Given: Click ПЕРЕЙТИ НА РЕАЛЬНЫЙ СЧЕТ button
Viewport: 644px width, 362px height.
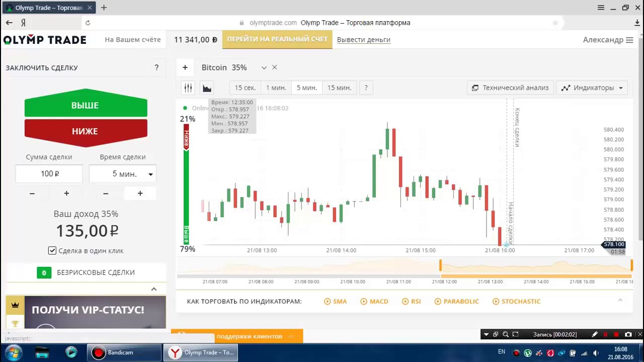Looking at the screenshot, I should [277, 39].
